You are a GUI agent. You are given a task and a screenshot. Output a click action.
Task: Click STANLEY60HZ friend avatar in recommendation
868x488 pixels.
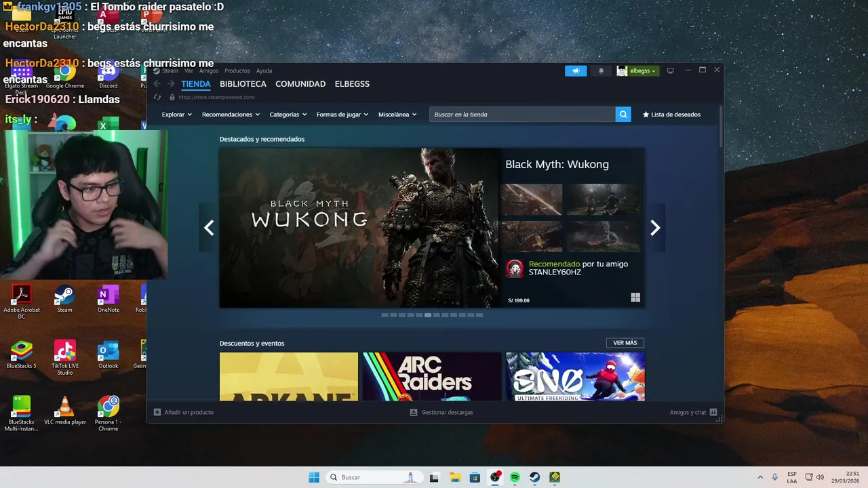(515, 268)
